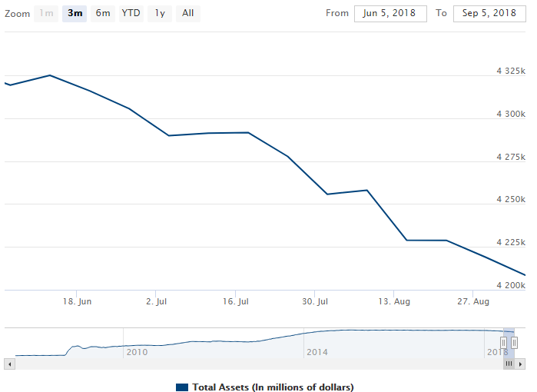Show All data range

tap(188, 14)
